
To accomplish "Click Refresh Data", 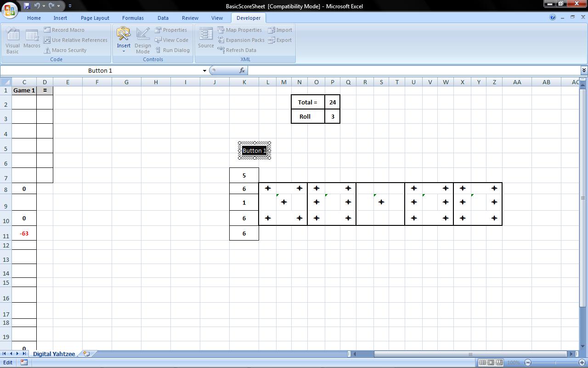I will click(237, 50).
